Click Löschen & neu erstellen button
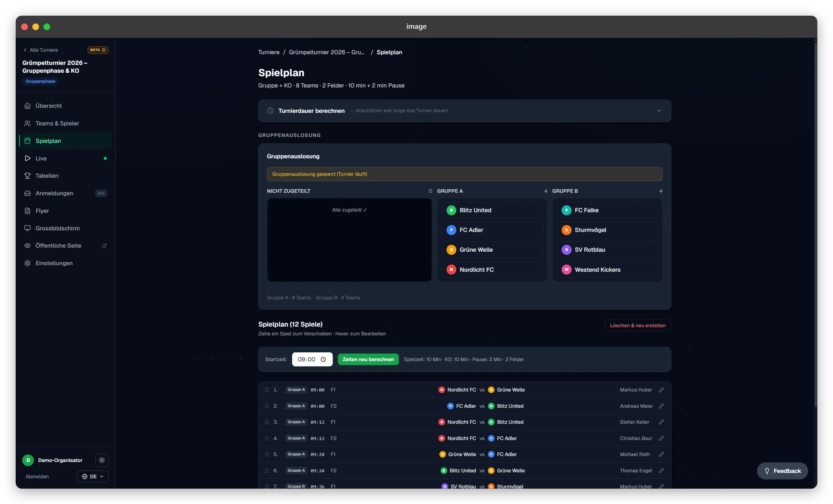Screen dimensions: 833x504 tap(637, 326)
